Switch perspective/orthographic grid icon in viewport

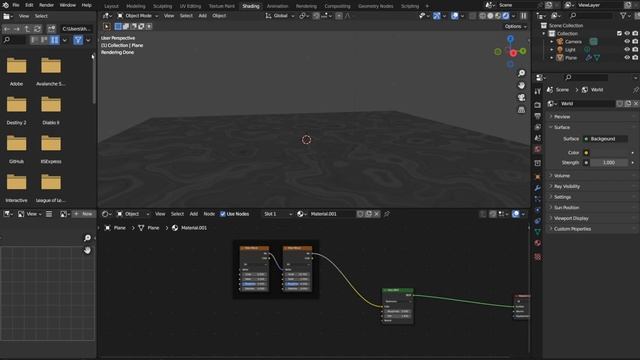click(521, 110)
